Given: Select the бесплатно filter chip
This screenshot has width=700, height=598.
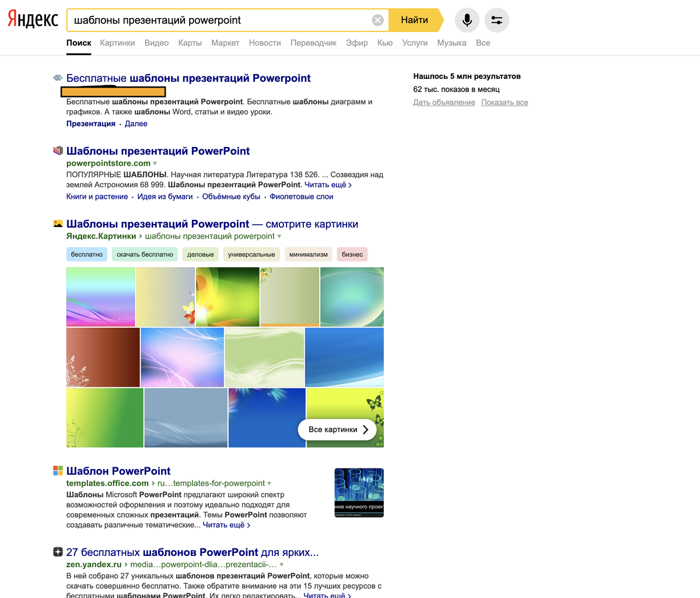Looking at the screenshot, I should [x=87, y=254].
